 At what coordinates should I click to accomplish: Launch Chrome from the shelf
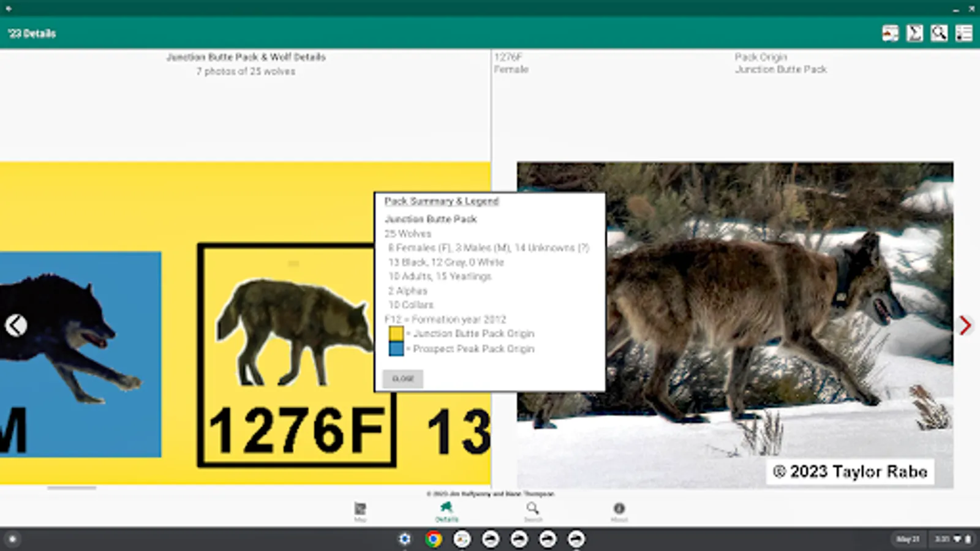click(434, 539)
